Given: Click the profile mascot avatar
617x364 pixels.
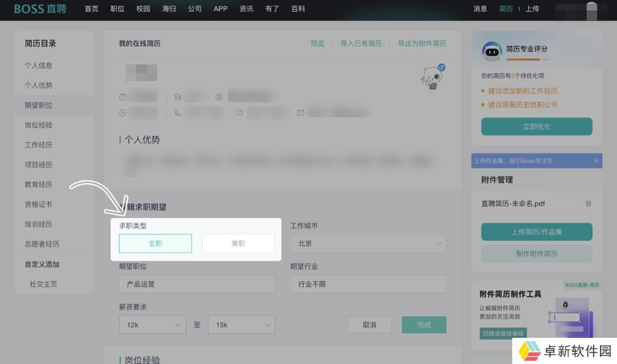Looking at the screenshot, I should 432,77.
